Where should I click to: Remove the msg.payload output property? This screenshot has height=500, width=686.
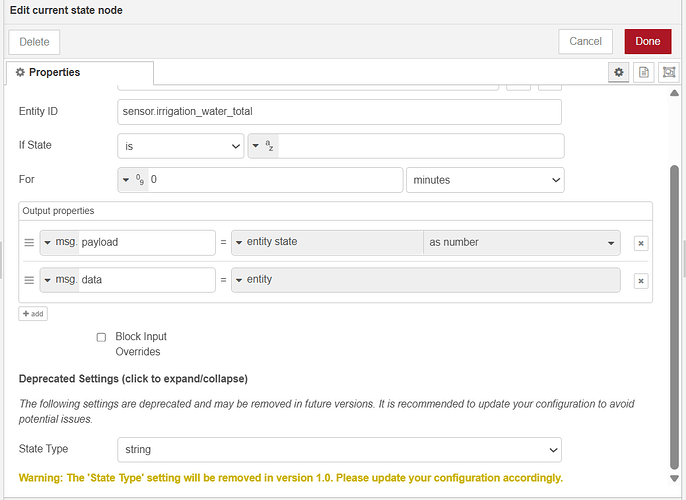pos(641,243)
